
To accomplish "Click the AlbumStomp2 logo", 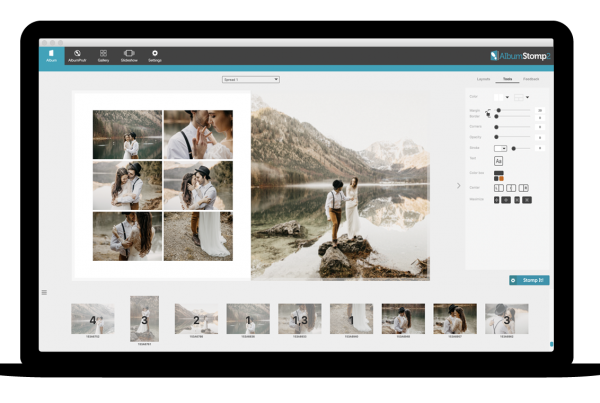I will click(520, 56).
